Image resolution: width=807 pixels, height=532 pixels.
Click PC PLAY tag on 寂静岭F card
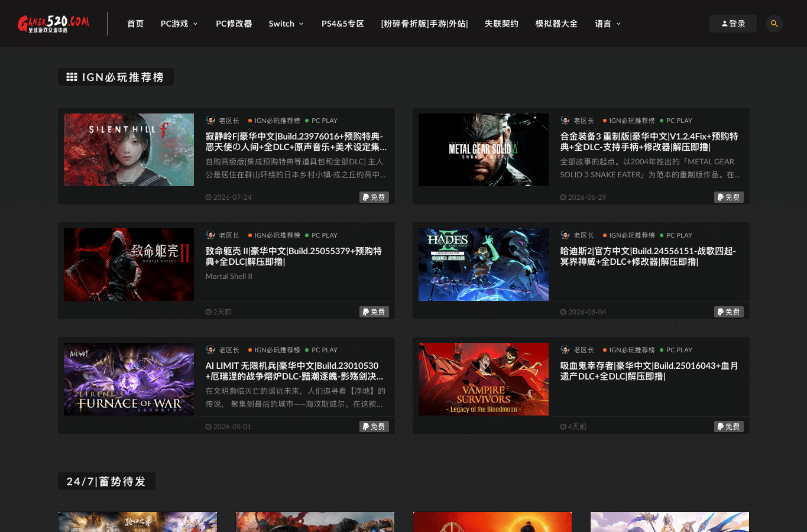pos(322,121)
